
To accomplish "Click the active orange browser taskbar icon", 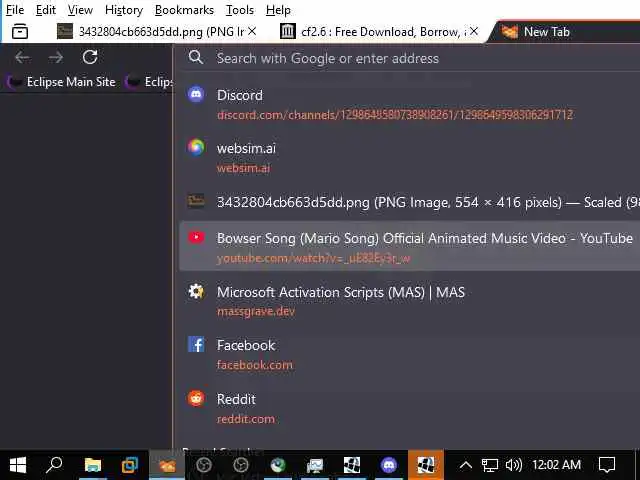I will point(167,465).
